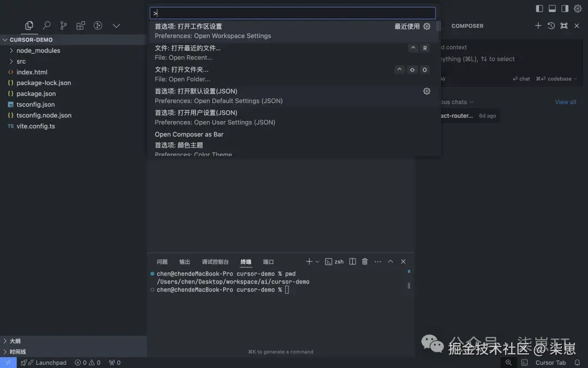Open notifications bell in status bar
The image size is (588, 368).
tap(577, 363)
